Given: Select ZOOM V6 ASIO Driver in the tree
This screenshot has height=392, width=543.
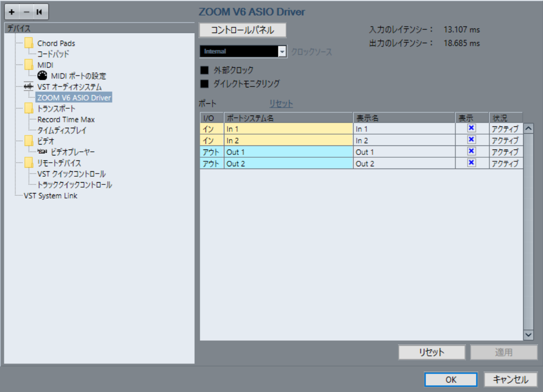Looking at the screenshot, I should pos(74,97).
